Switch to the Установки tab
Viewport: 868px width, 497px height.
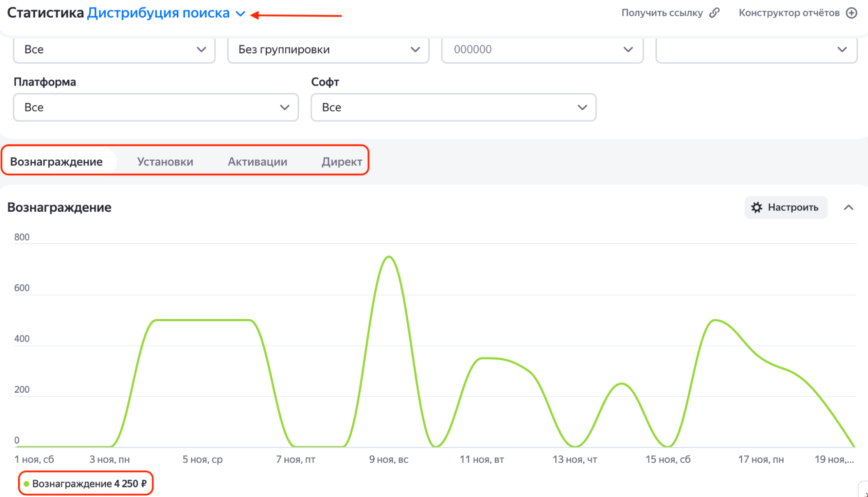click(x=165, y=161)
